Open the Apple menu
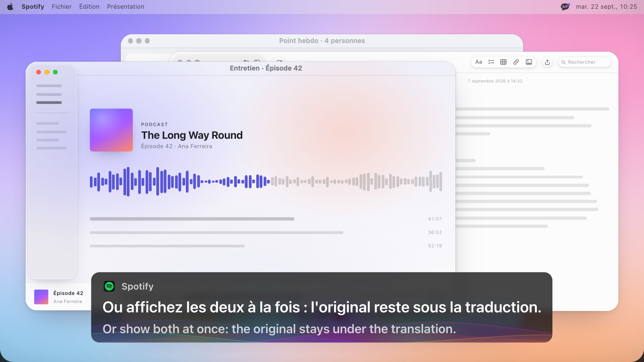The height and width of the screenshot is (362, 644). [10, 7]
